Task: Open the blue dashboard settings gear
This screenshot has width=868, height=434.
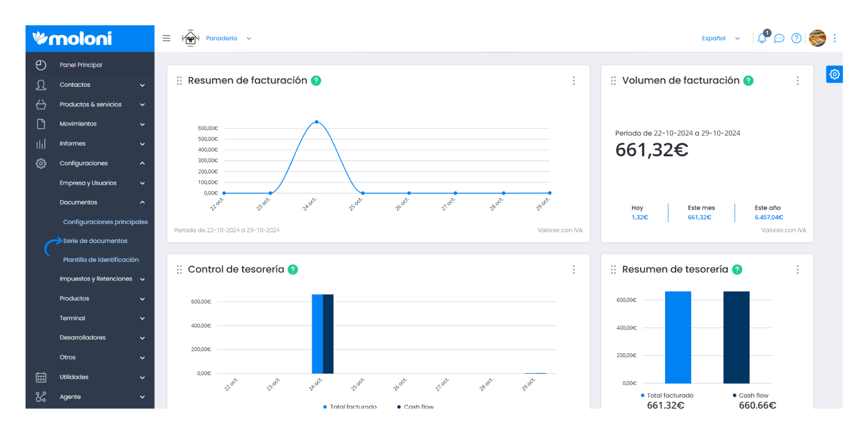Action: pyautogui.click(x=835, y=74)
